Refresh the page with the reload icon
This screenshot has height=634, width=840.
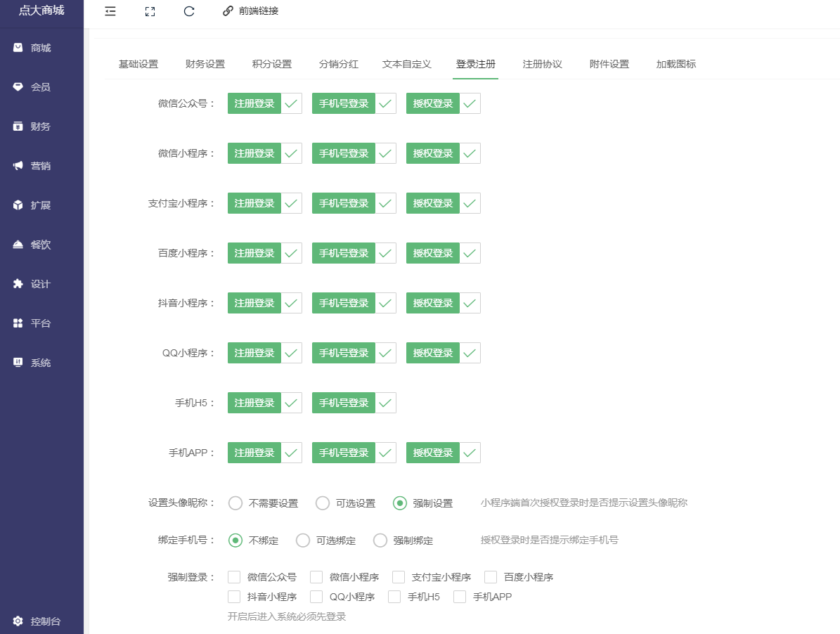tap(188, 11)
